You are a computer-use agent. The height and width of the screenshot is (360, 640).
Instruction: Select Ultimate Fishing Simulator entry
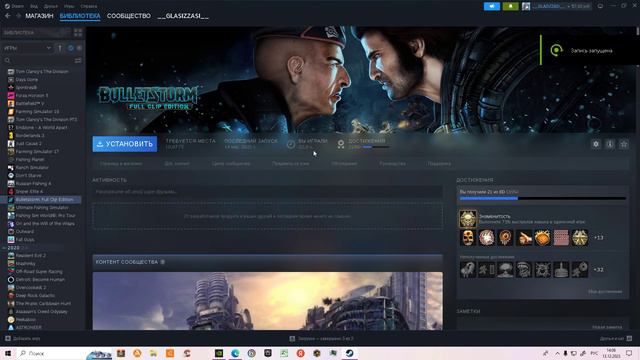click(x=42, y=207)
